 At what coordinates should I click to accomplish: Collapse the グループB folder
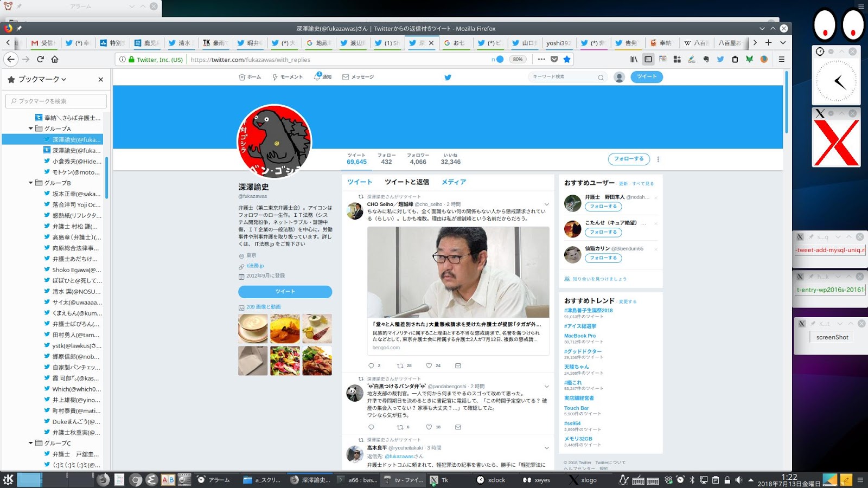click(x=31, y=183)
